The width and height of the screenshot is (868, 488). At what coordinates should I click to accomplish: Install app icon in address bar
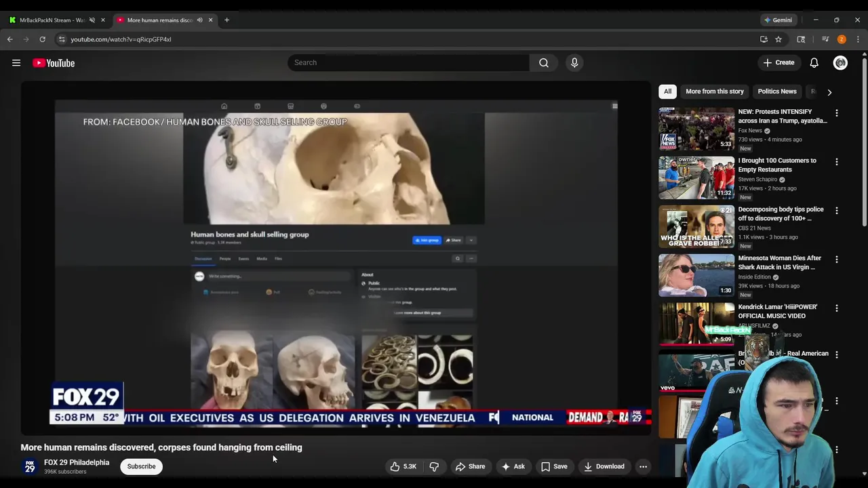pyautogui.click(x=764, y=39)
